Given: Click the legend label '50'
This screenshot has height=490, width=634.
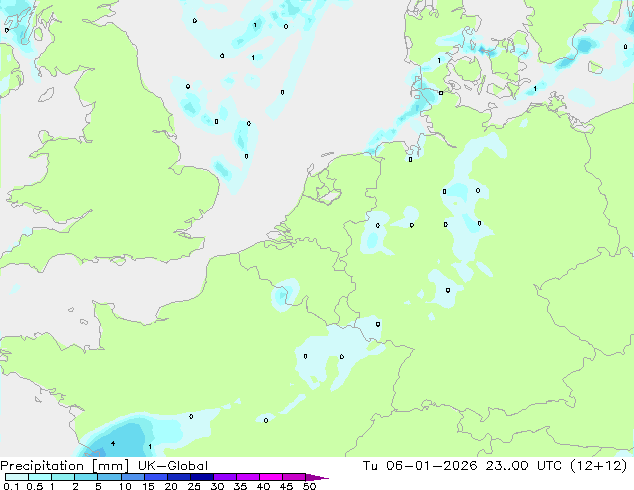Looking at the screenshot, I should point(309,486).
